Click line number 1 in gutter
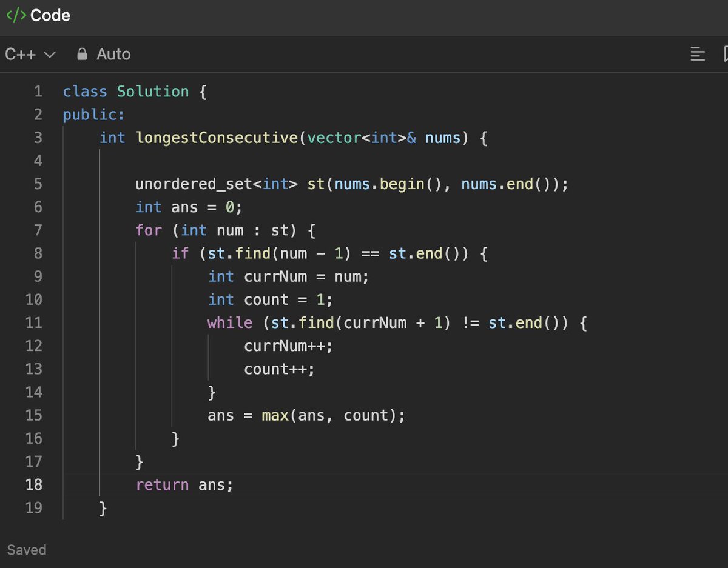The image size is (728, 568). 38,92
